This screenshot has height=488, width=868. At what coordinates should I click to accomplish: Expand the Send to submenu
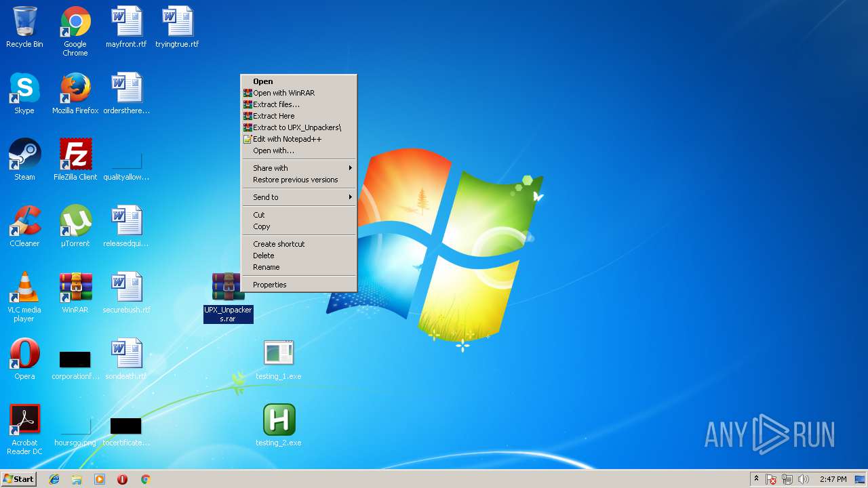(298, 197)
